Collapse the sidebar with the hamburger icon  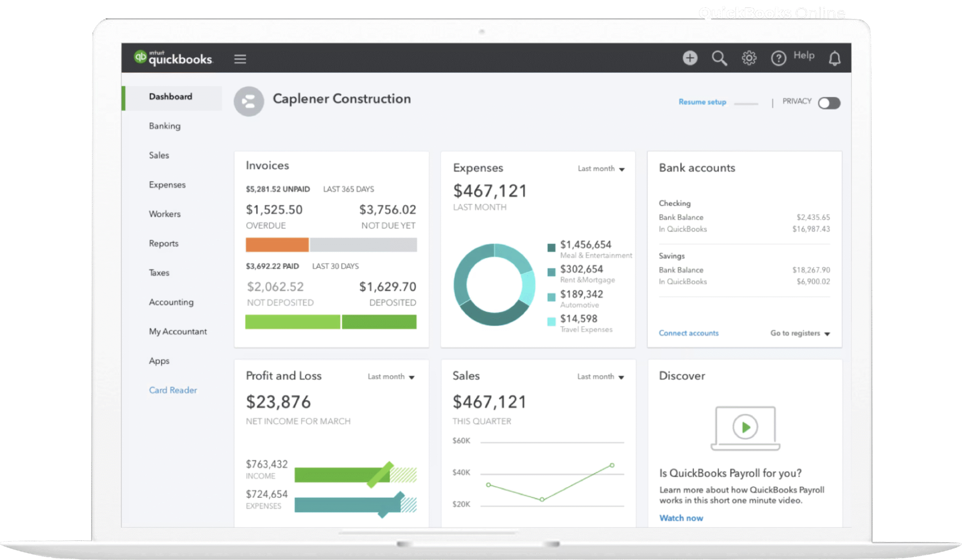(x=240, y=59)
